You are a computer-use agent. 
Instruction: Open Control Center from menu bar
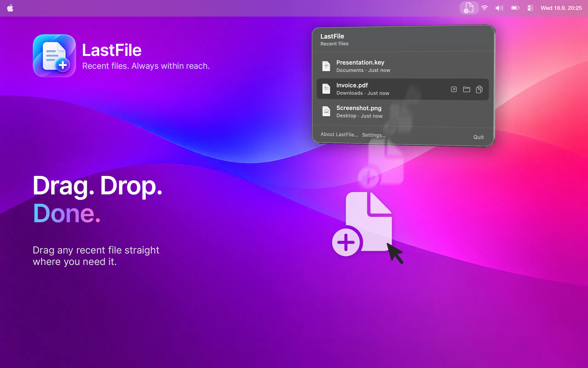point(530,8)
